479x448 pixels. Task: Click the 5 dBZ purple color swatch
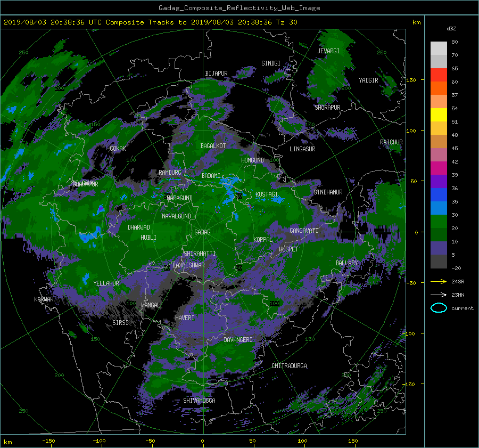point(439,248)
